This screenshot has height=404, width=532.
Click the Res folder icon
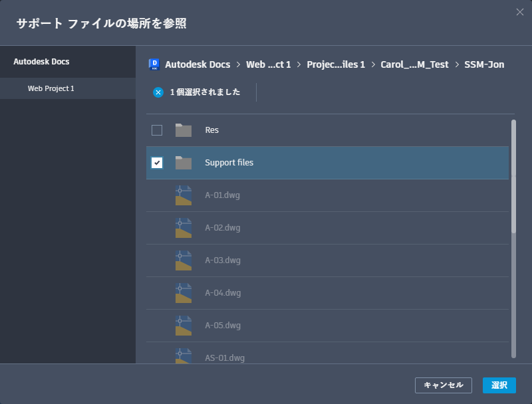coord(184,130)
